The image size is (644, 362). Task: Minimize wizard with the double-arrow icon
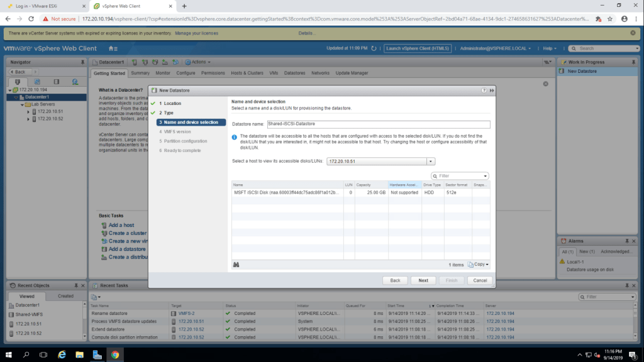(x=491, y=90)
